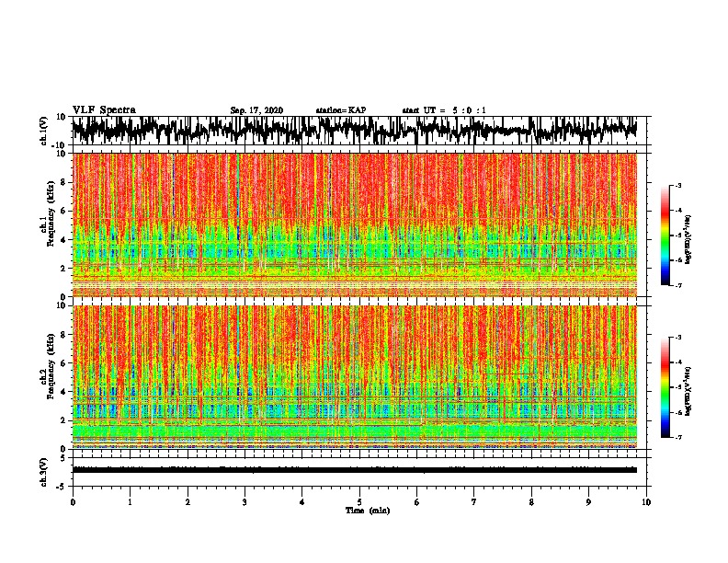Click time axis tick label "0"
Image resolution: width=728 pixels, height=563 pixels.
(x=73, y=502)
